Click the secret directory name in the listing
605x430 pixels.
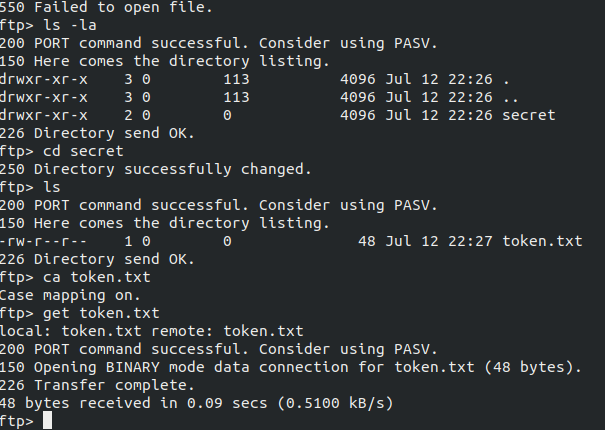coord(529,115)
